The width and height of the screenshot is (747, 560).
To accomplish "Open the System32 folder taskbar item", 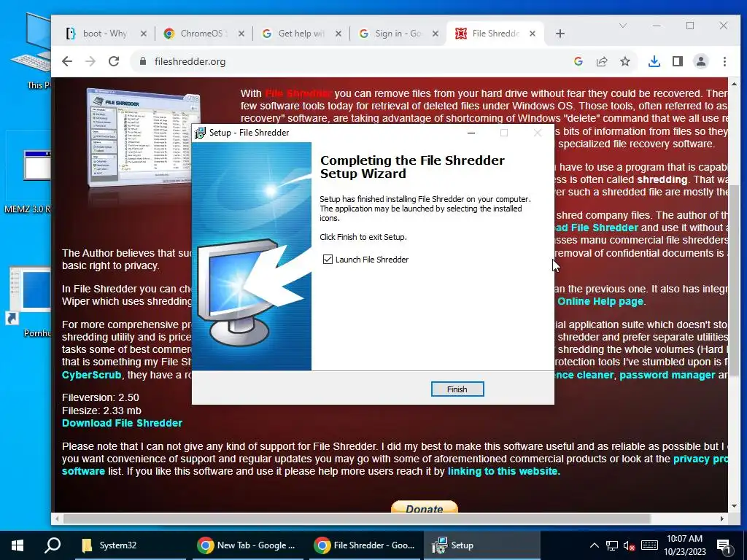I will point(131,545).
